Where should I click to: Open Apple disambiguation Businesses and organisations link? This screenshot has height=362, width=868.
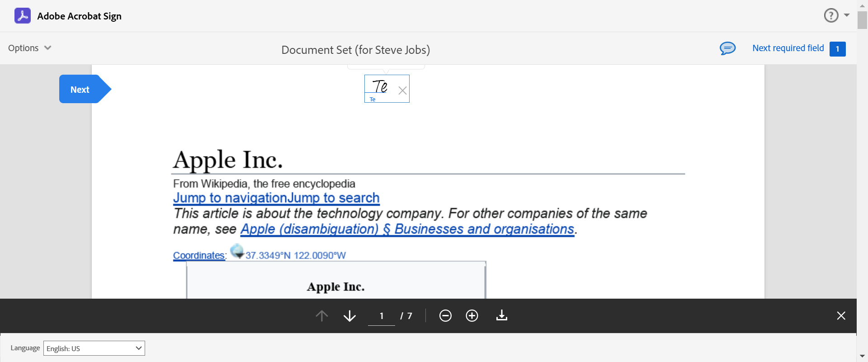(x=407, y=229)
